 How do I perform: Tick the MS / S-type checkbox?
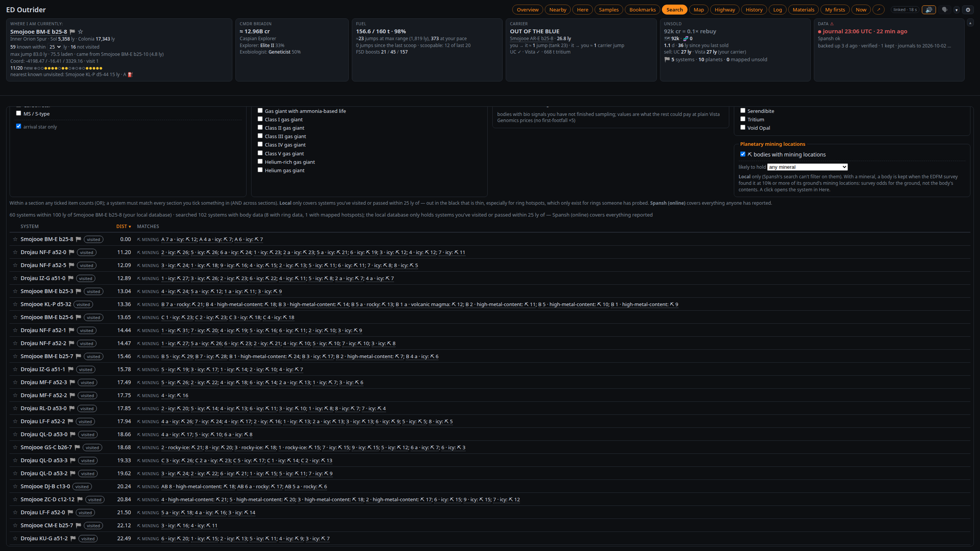[18, 113]
